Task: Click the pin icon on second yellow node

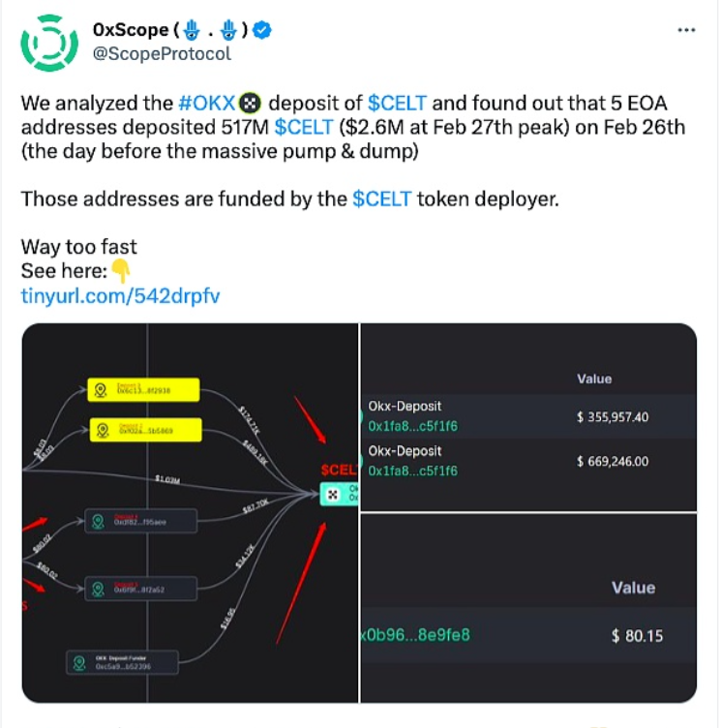Action: (x=103, y=431)
